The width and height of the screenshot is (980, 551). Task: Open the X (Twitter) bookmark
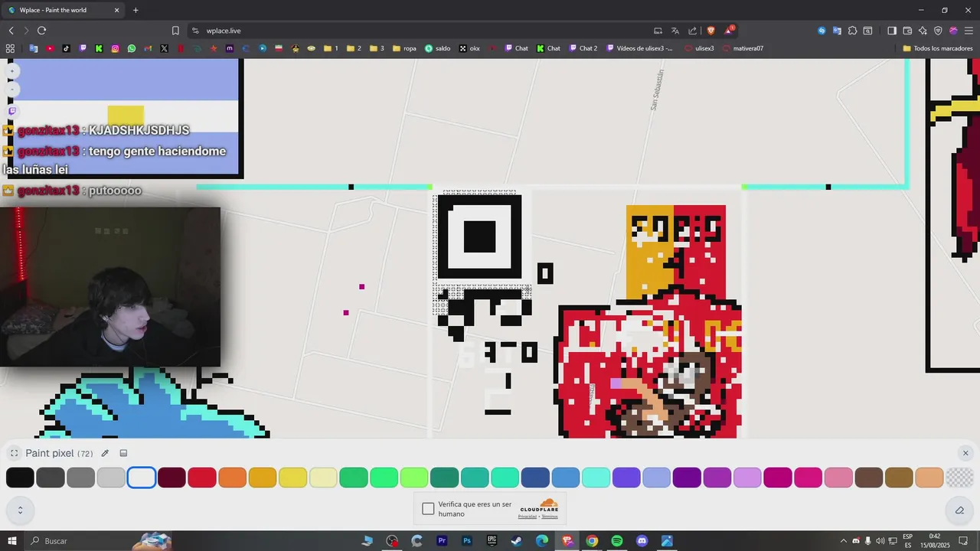click(165, 48)
